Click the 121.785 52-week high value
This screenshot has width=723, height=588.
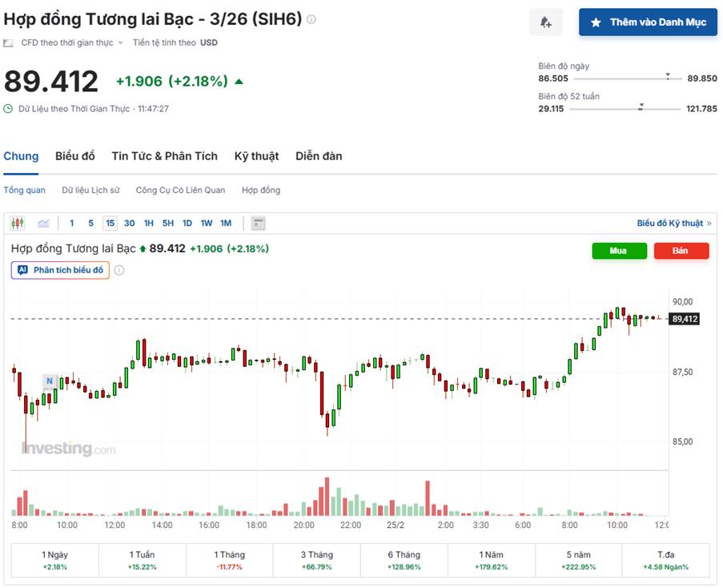coord(701,109)
